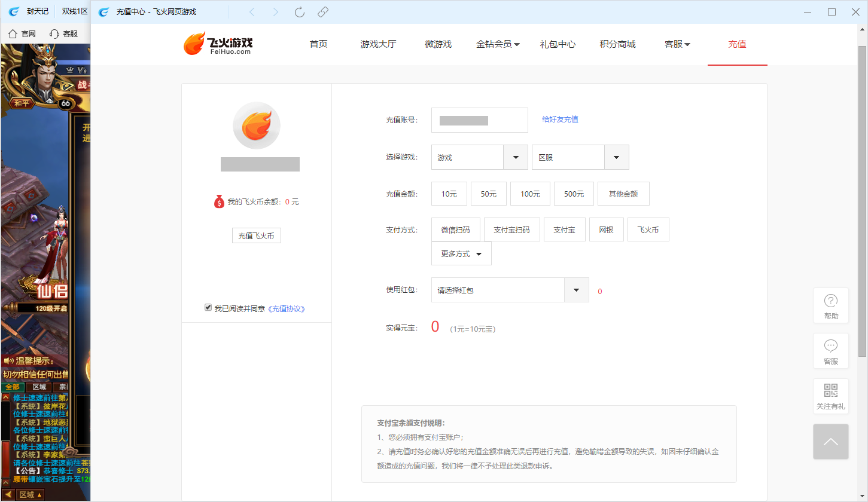Open the 金钻会员 menu
The width and height of the screenshot is (868, 502).
pyautogui.click(x=497, y=44)
